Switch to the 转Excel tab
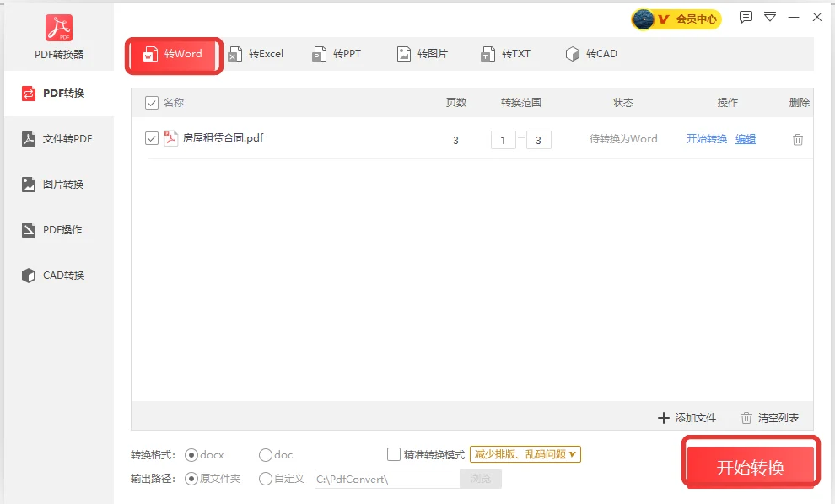The width and height of the screenshot is (835, 504). (x=256, y=54)
